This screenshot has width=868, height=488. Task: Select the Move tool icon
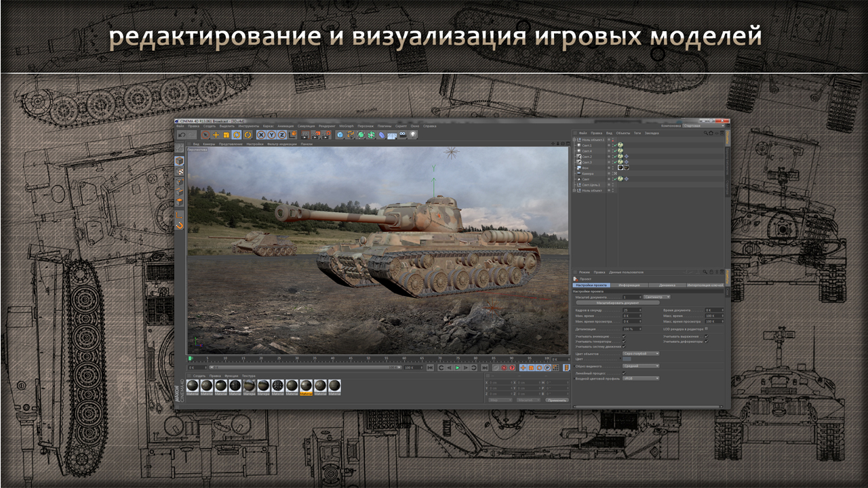click(x=216, y=135)
